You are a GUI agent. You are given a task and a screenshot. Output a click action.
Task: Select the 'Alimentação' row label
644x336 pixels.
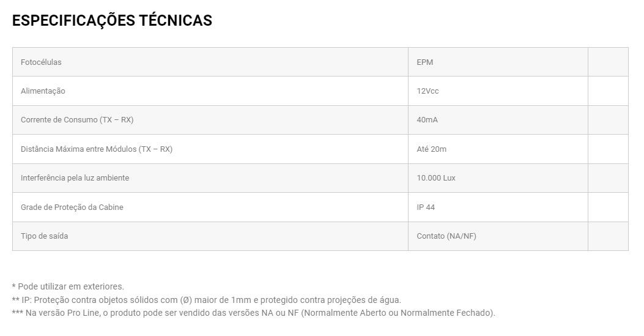(43, 91)
